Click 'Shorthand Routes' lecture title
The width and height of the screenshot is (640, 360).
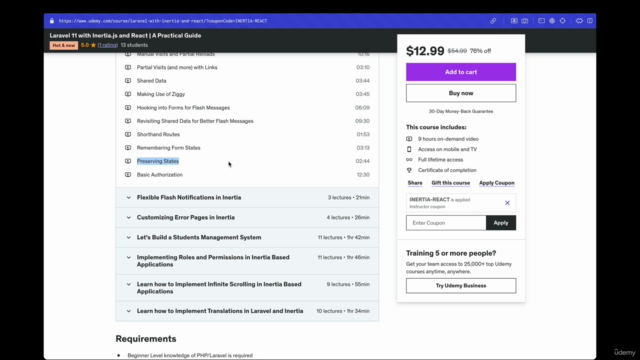[158, 134]
